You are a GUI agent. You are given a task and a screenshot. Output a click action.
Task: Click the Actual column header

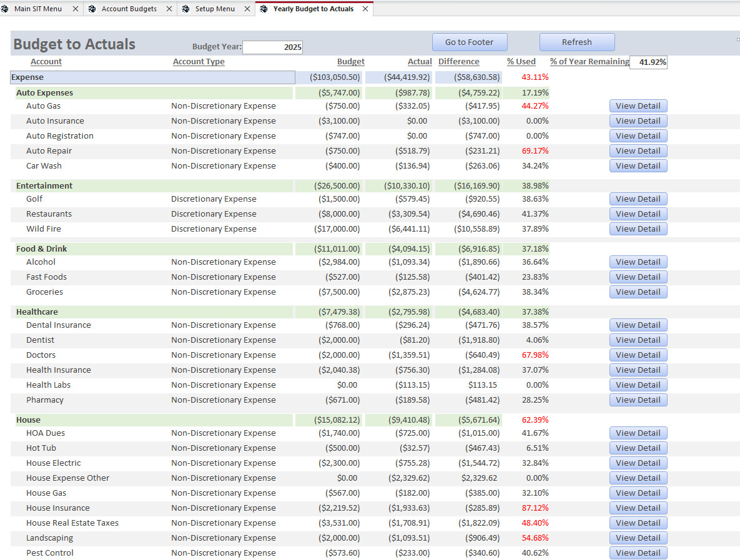420,62
